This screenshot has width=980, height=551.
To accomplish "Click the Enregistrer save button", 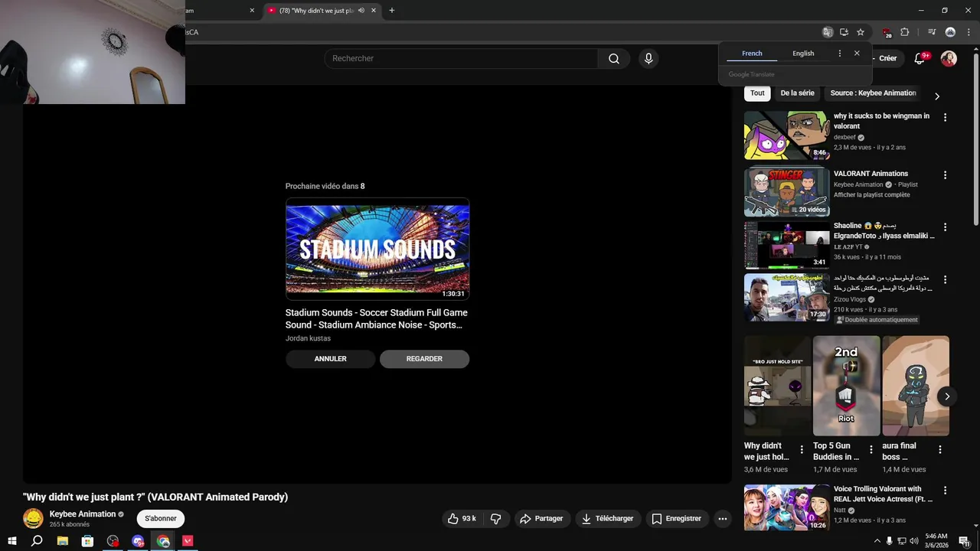I will click(677, 519).
